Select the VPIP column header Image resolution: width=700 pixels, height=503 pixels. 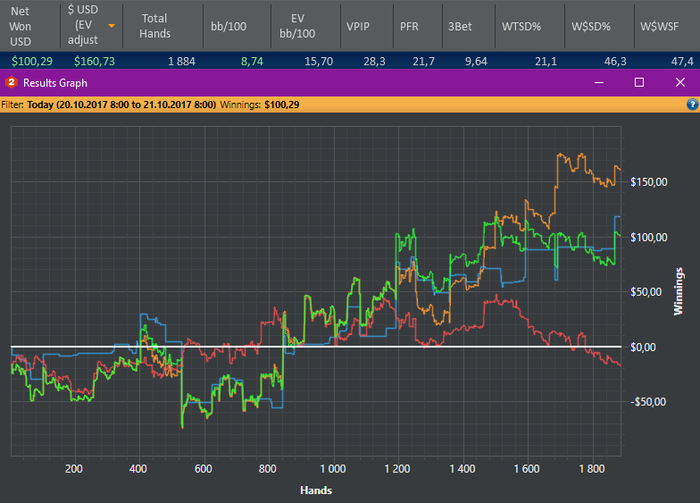coord(357,26)
